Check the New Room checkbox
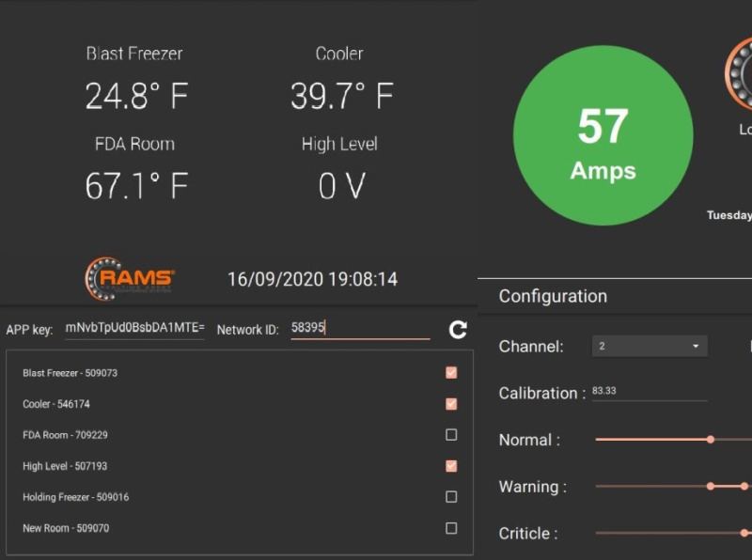This screenshot has width=752, height=560. point(450,527)
